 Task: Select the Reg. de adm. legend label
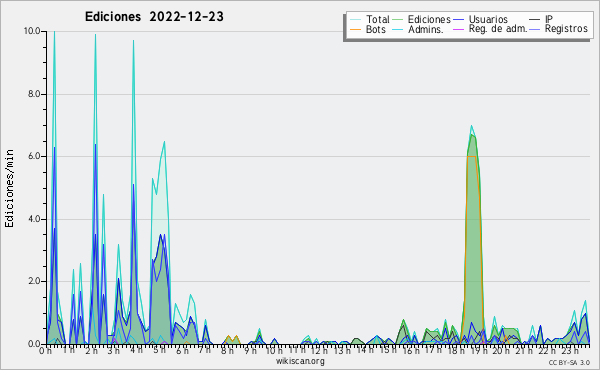[x=498, y=29]
